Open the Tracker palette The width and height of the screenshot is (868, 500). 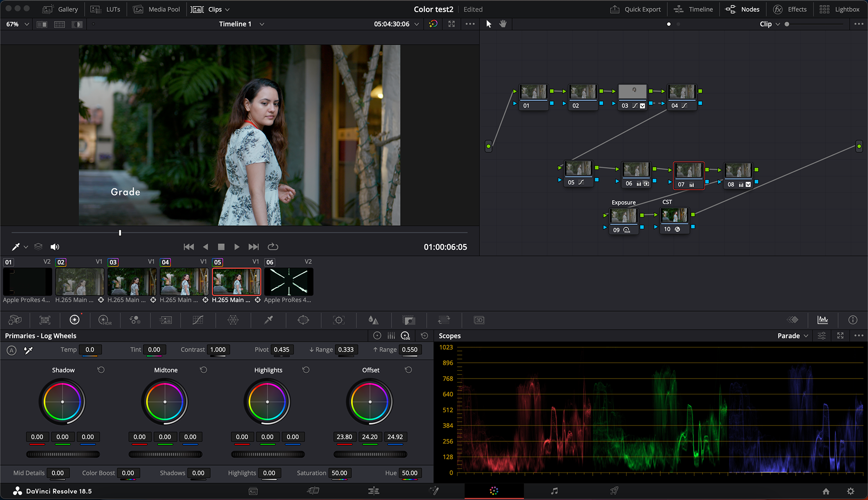[x=339, y=320]
